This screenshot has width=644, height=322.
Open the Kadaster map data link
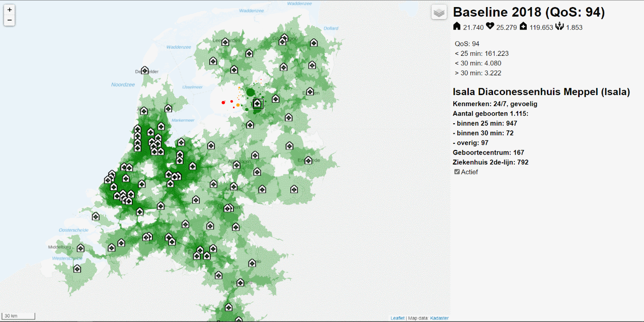(x=439, y=318)
